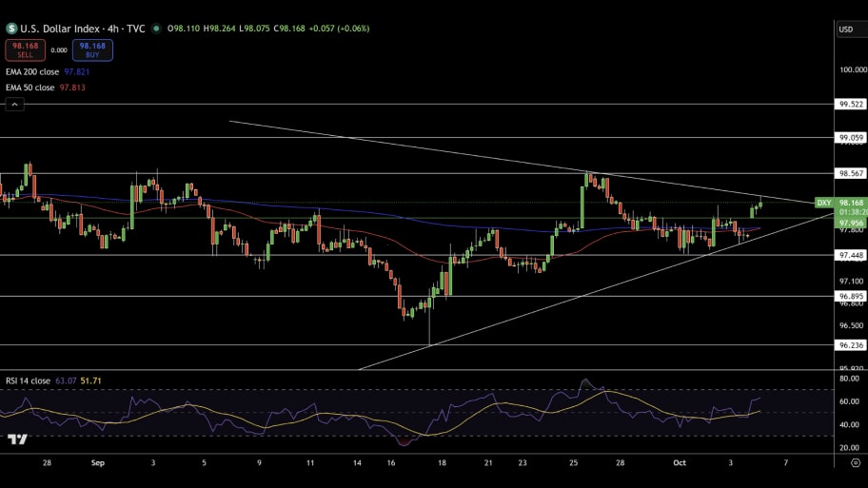The height and width of the screenshot is (488, 868).
Task: Click the Oct date on time axis
Action: (x=679, y=461)
